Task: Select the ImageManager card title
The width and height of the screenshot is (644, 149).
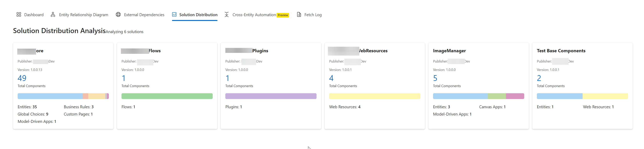Action: point(449,51)
